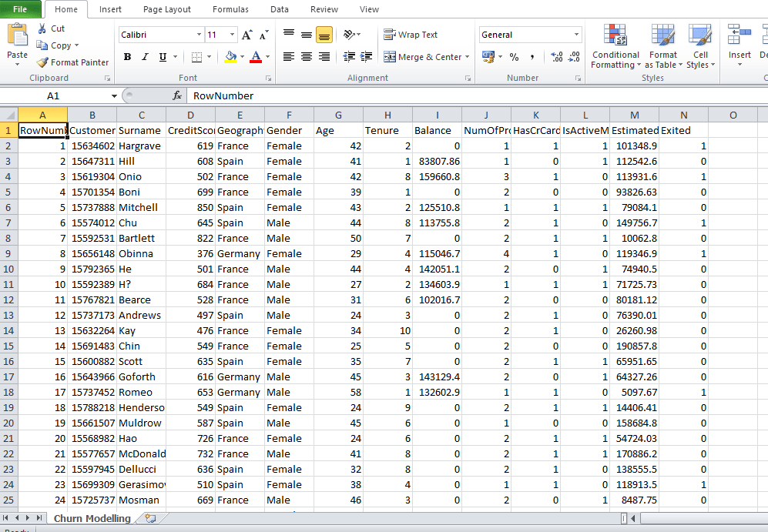The width and height of the screenshot is (768, 532).
Task: Go to the first sheet navigation arrow
Action: [6, 518]
